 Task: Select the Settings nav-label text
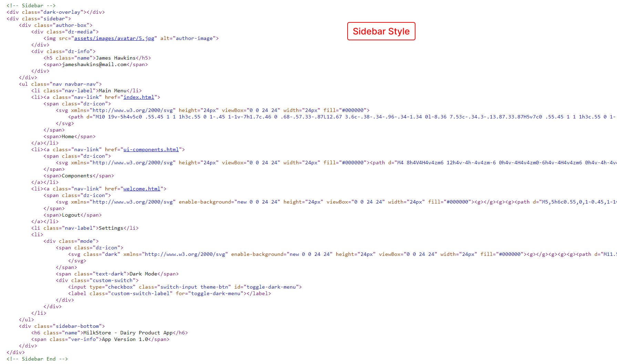tap(111, 228)
